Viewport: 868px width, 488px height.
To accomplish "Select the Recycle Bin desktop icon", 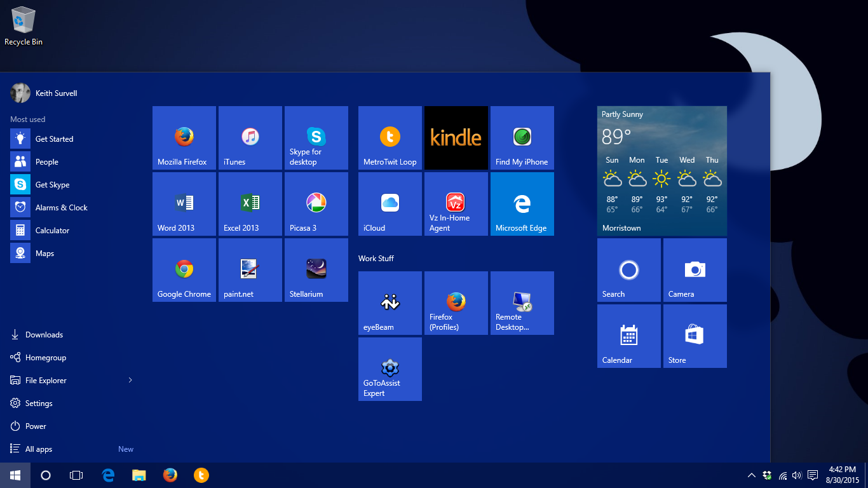I will click(24, 26).
